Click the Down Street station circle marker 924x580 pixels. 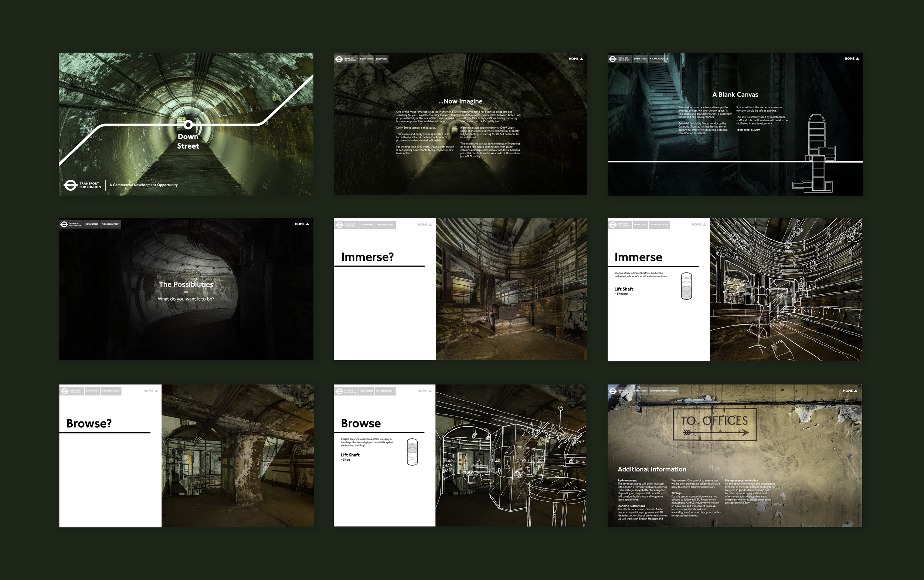point(188,125)
